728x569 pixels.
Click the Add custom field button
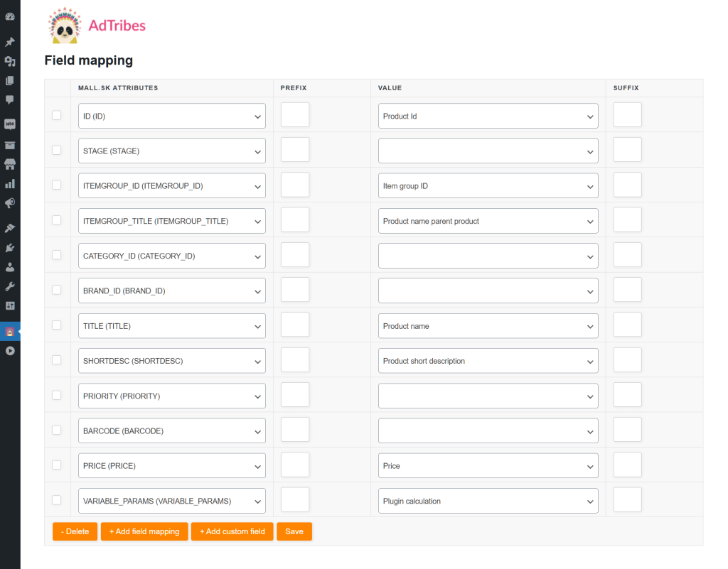(232, 531)
